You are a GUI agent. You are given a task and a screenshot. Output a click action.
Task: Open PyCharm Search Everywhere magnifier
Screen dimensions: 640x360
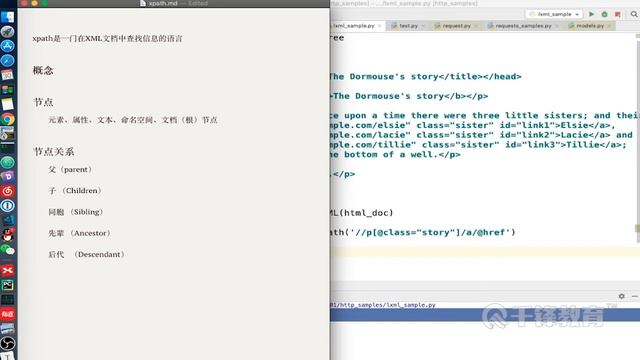[x=634, y=14]
